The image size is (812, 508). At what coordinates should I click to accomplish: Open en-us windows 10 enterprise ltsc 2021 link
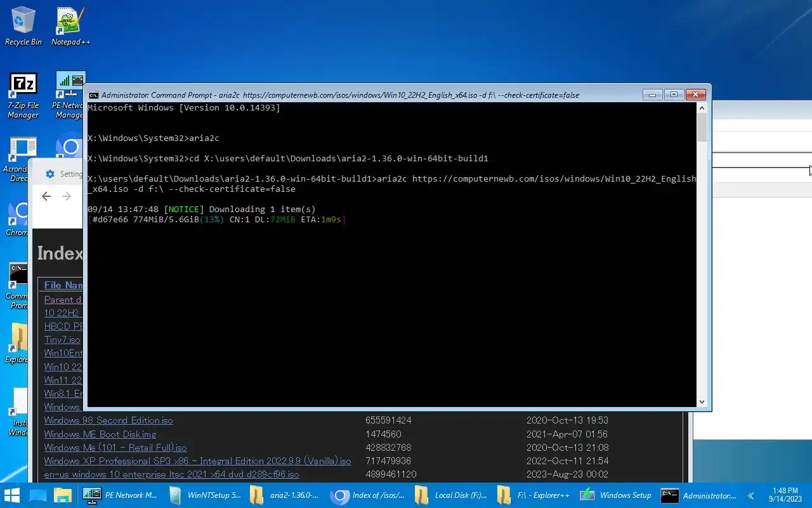click(171, 474)
